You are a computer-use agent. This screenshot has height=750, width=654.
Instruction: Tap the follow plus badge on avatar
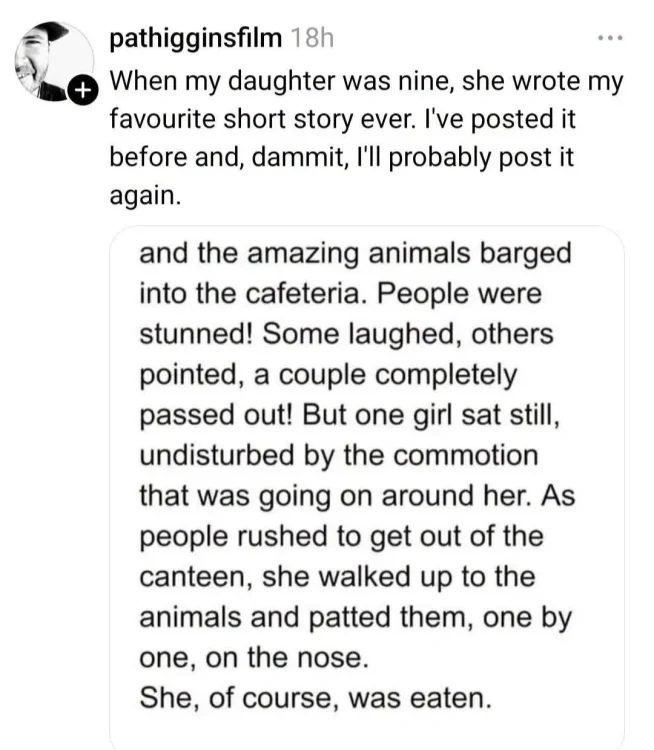83,90
